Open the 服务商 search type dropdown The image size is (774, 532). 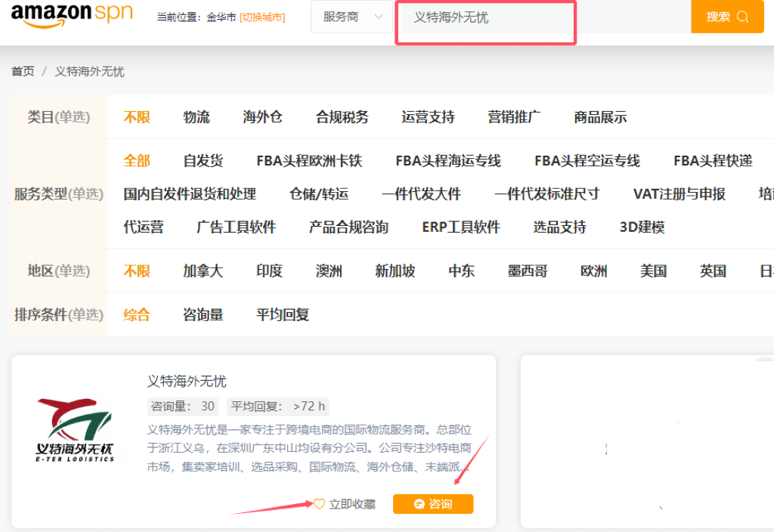(x=351, y=17)
